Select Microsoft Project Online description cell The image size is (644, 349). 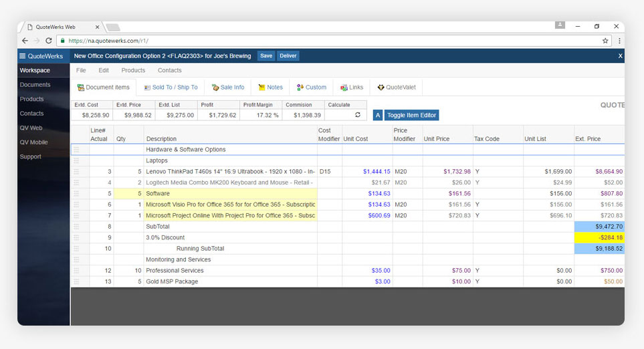coord(231,215)
